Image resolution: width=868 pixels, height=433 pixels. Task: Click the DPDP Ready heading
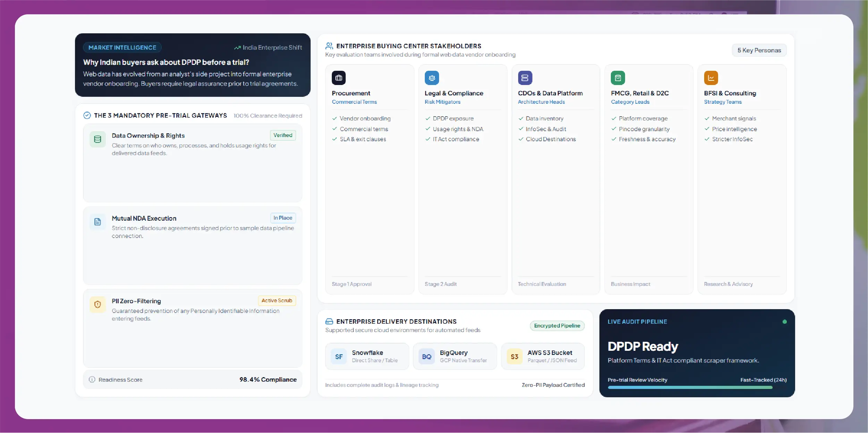pyautogui.click(x=643, y=346)
